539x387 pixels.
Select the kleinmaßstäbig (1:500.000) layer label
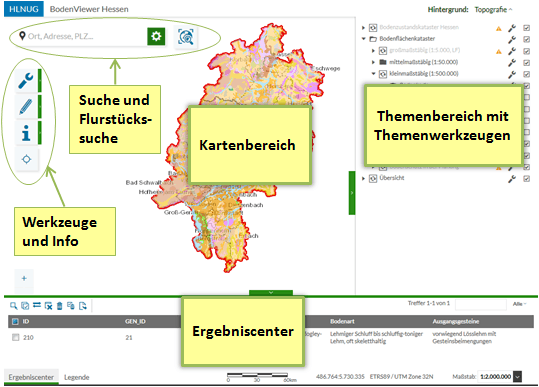(x=424, y=74)
